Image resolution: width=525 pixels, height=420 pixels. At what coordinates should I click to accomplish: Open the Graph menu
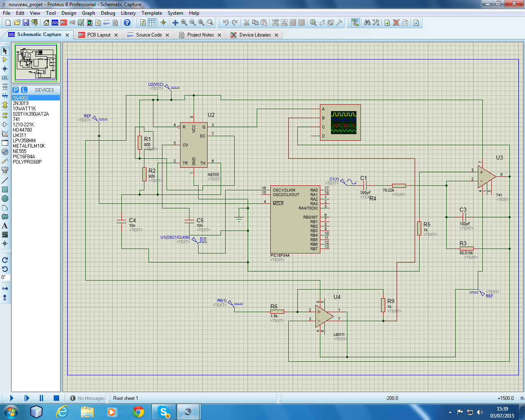[89, 13]
